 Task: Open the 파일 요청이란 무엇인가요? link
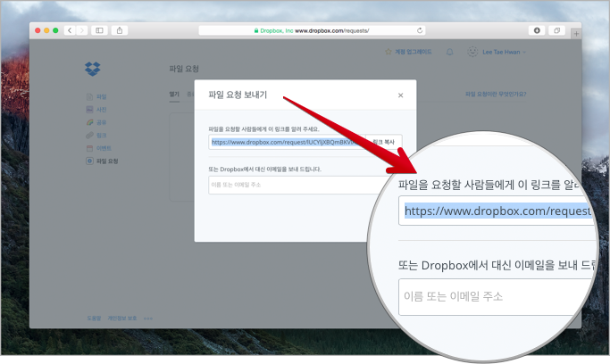click(x=496, y=94)
